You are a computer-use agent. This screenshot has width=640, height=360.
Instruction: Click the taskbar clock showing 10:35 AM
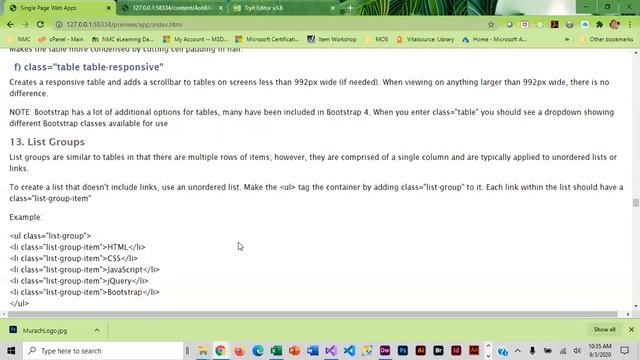tap(600, 351)
